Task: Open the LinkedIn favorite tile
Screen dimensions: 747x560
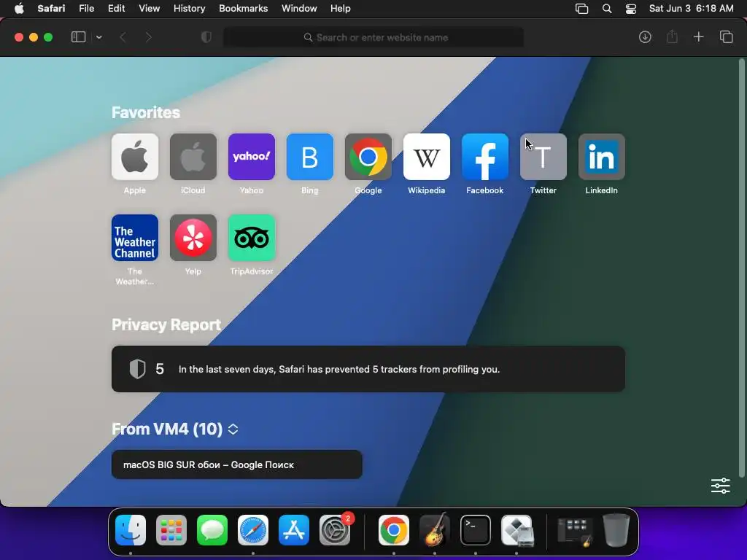Action: [x=602, y=157]
